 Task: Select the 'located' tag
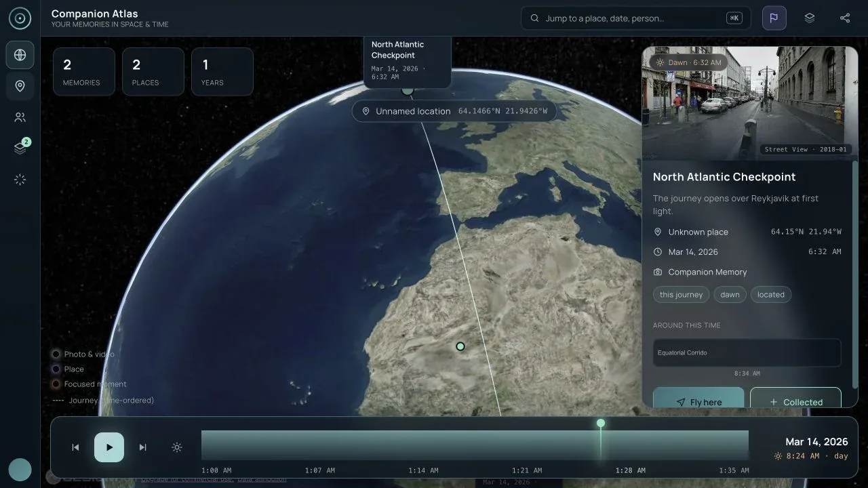[771, 295]
